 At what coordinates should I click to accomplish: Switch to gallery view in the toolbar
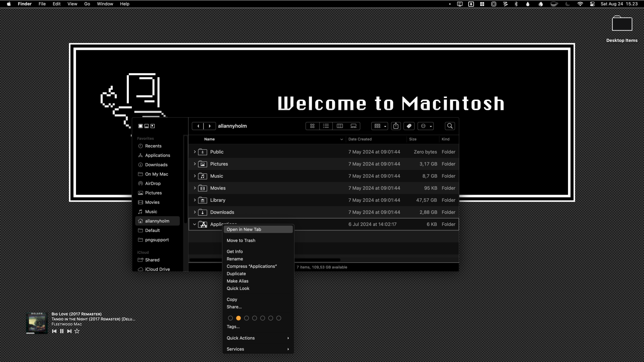click(x=353, y=126)
